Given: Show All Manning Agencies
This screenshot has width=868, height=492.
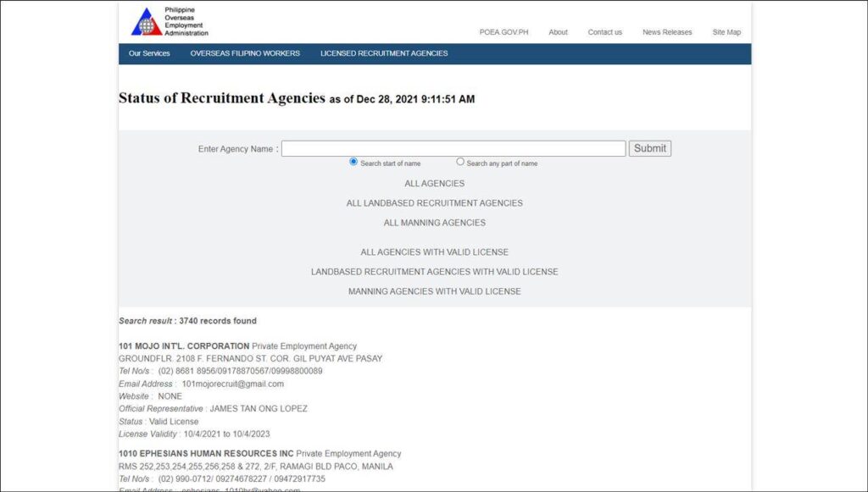Looking at the screenshot, I should [435, 223].
